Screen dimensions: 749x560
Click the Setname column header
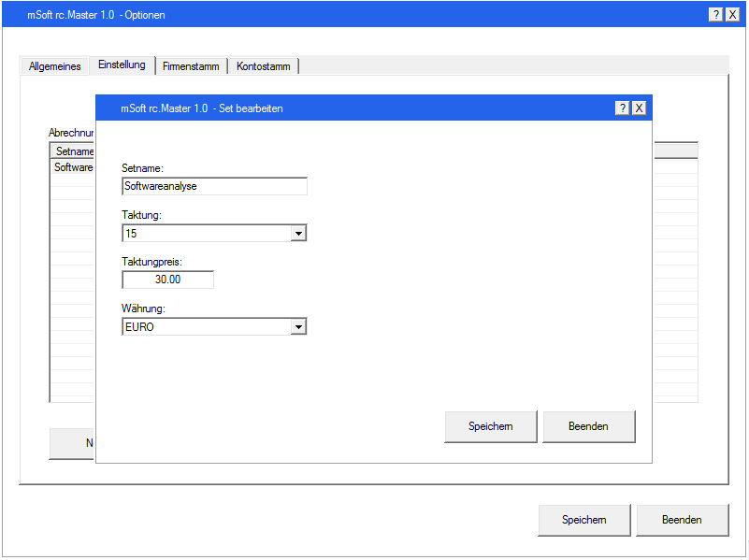tap(72, 151)
